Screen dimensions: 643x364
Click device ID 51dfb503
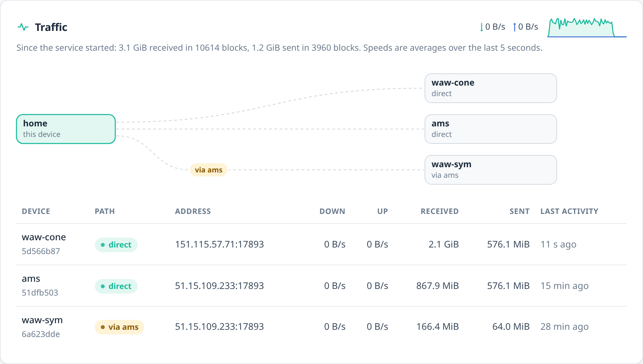[x=40, y=293]
